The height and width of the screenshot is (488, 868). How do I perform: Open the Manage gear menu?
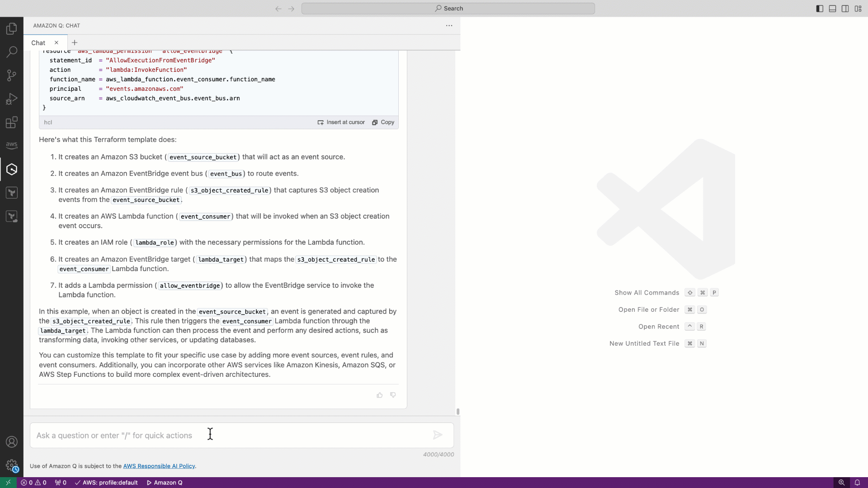click(x=12, y=465)
